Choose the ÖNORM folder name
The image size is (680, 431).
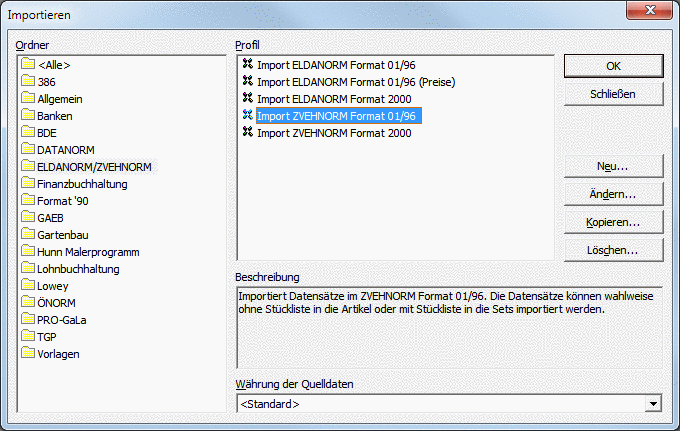click(56, 303)
